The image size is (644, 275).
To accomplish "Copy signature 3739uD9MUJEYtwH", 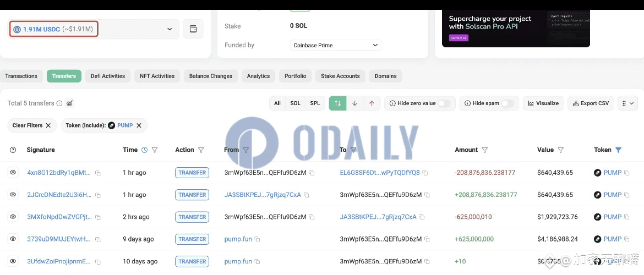I will [x=98, y=239].
